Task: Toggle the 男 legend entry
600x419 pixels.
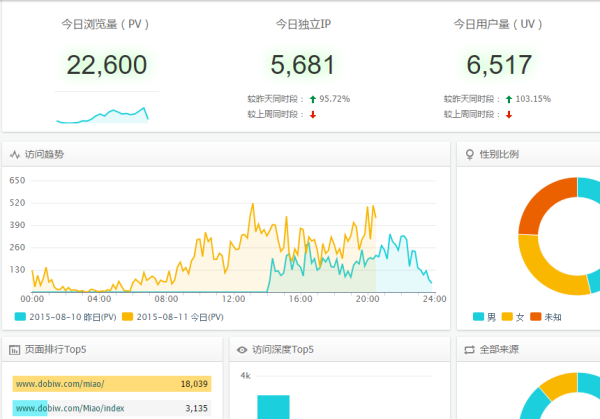Action: [x=484, y=317]
